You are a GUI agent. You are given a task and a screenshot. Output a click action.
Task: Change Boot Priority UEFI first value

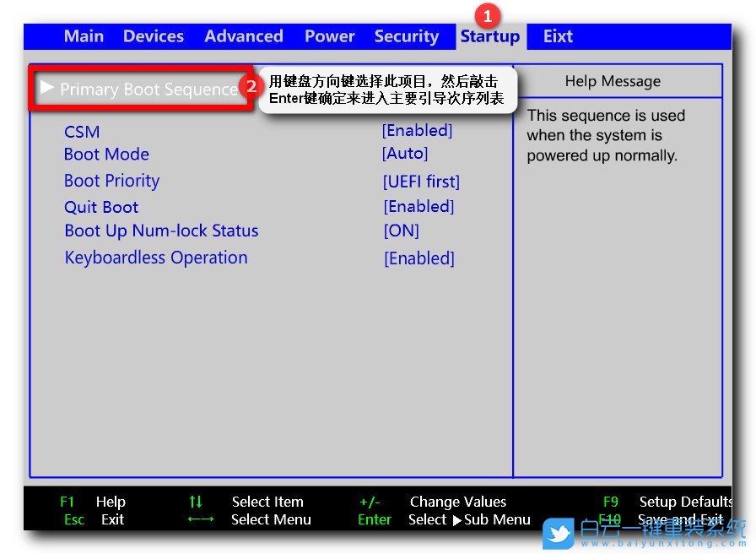[421, 182]
